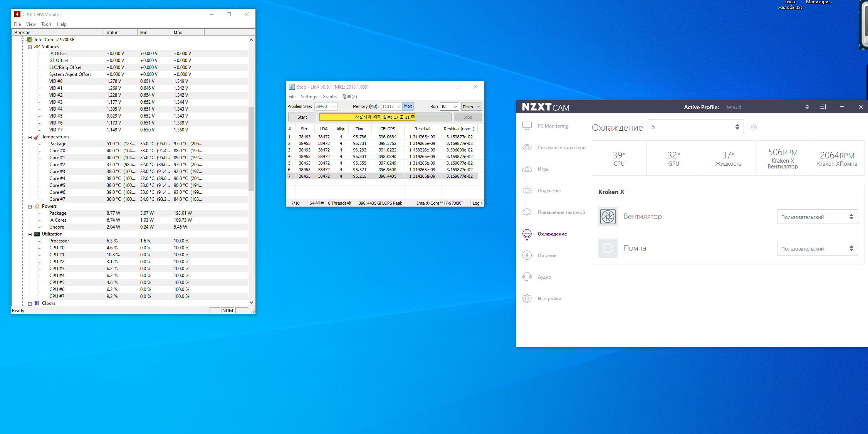The width and height of the screenshot is (868, 434).
Task: Open compact view icon in CAM title bar
Action: [823, 107]
